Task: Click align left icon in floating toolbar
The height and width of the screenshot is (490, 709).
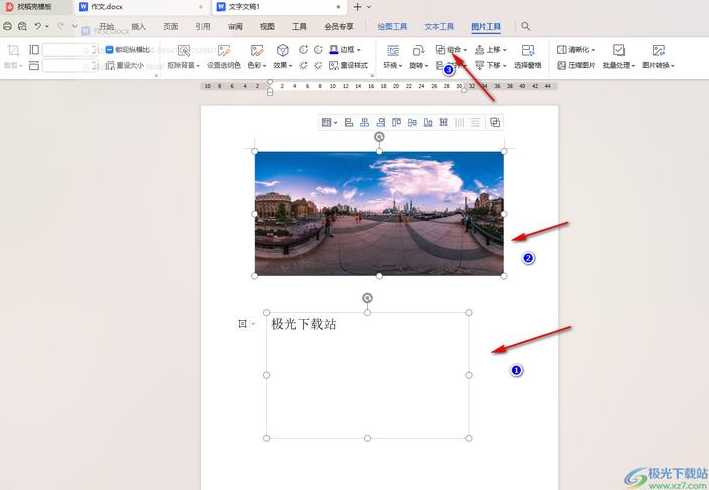Action: coord(349,122)
